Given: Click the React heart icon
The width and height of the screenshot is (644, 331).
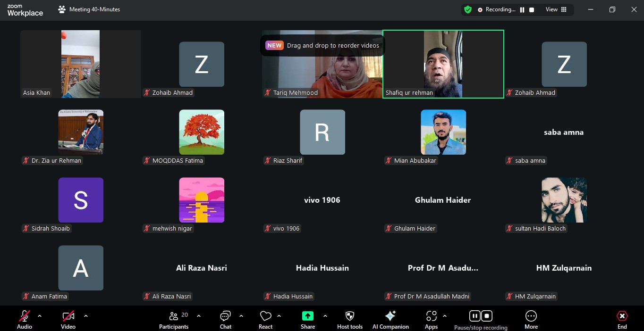Looking at the screenshot, I should point(265,316).
